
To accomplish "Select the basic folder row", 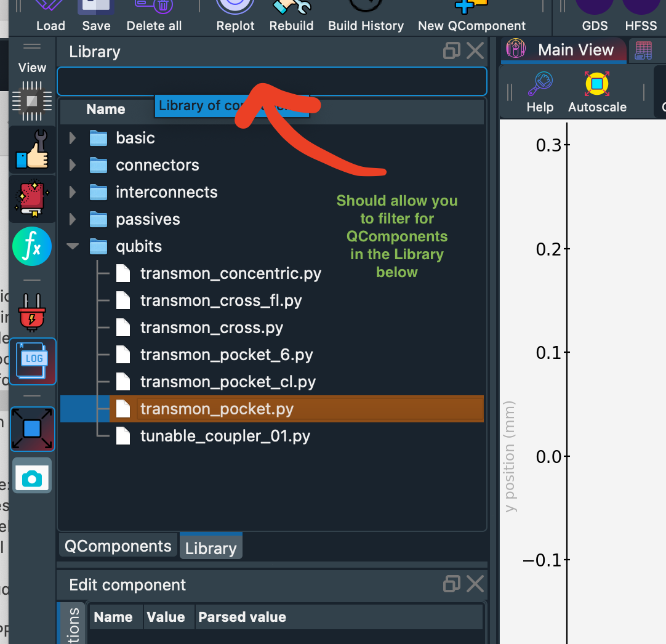I will coord(272,138).
